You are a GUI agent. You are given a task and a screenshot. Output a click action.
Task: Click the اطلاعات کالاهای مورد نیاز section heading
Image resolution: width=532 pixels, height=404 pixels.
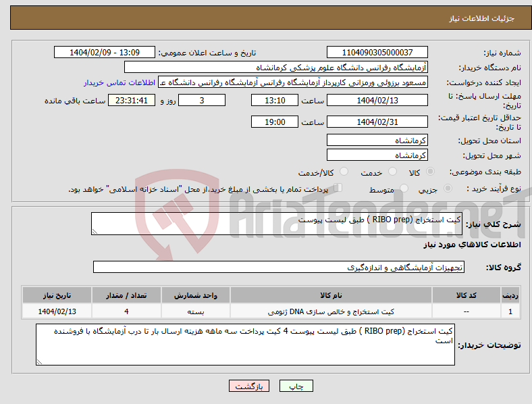pos(472,245)
